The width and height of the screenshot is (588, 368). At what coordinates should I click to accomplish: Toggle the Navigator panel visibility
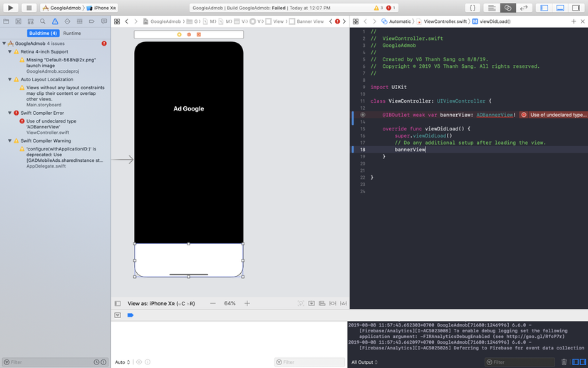point(544,8)
